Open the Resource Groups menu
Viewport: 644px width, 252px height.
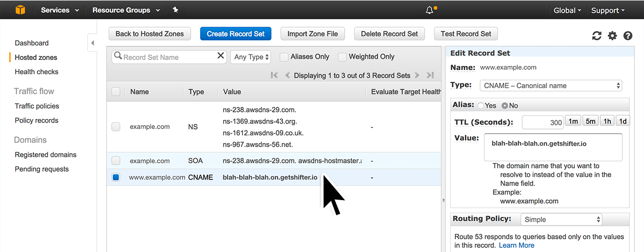click(x=126, y=10)
